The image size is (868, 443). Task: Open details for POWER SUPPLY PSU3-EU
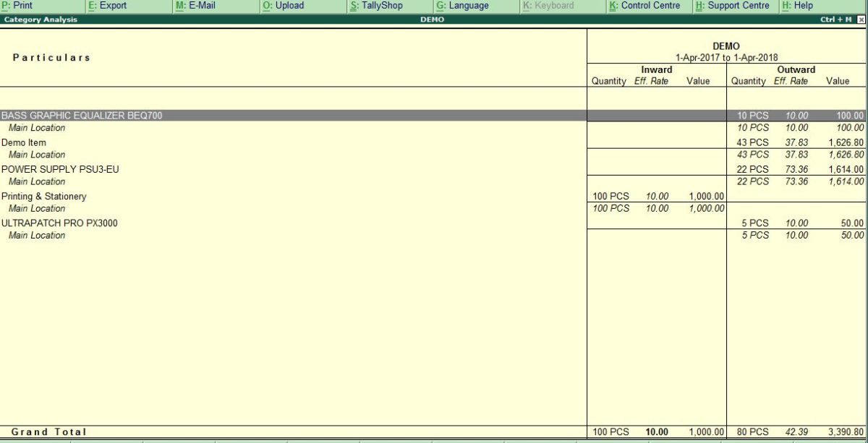(61, 169)
